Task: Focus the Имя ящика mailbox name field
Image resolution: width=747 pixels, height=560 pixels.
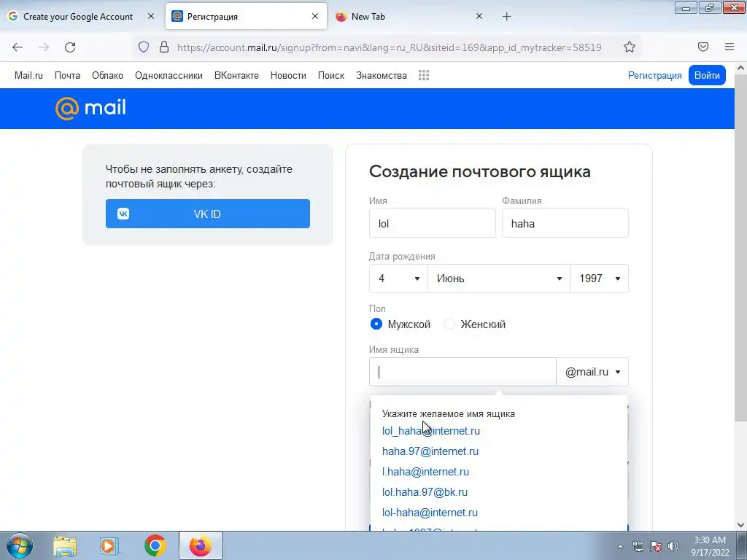Action: pyautogui.click(x=462, y=372)
